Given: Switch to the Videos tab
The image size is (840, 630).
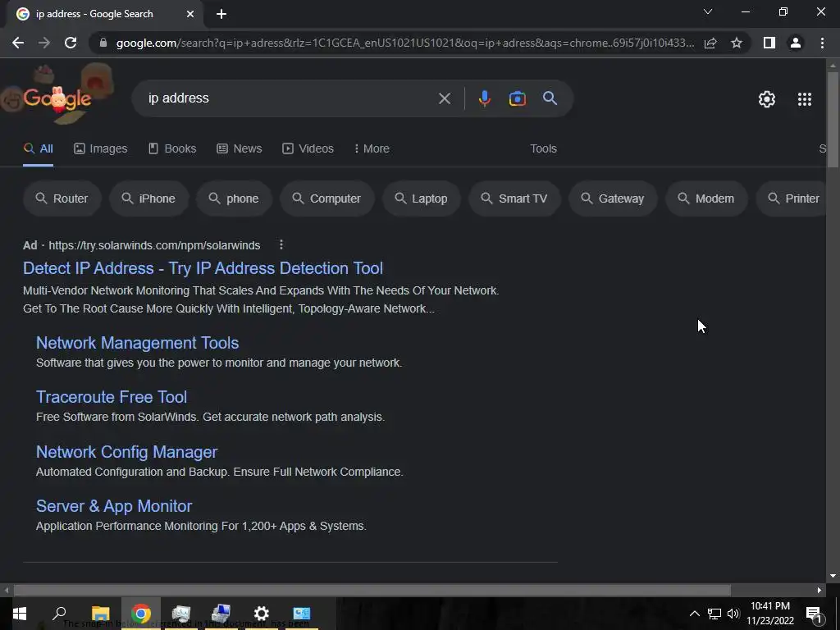Looking at the screenshot, I should tap(308, 149).
